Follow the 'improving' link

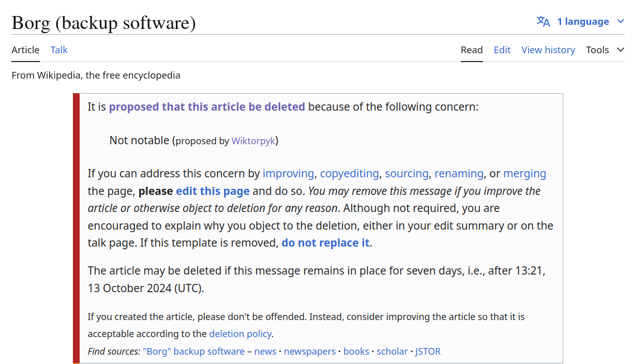288,174
